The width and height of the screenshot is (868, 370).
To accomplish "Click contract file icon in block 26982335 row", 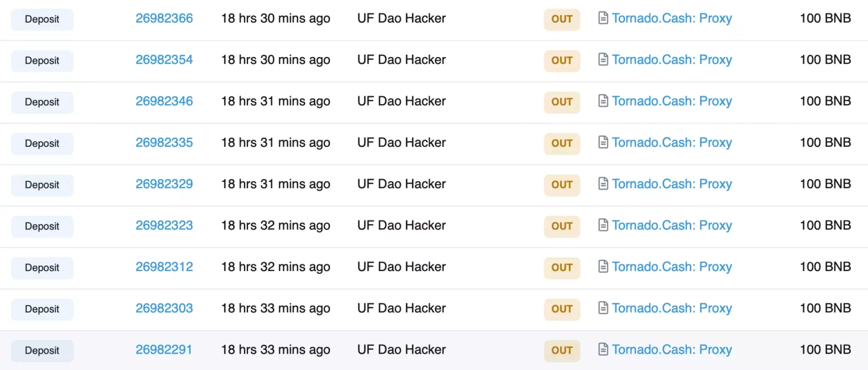I will tap(603, 142).
